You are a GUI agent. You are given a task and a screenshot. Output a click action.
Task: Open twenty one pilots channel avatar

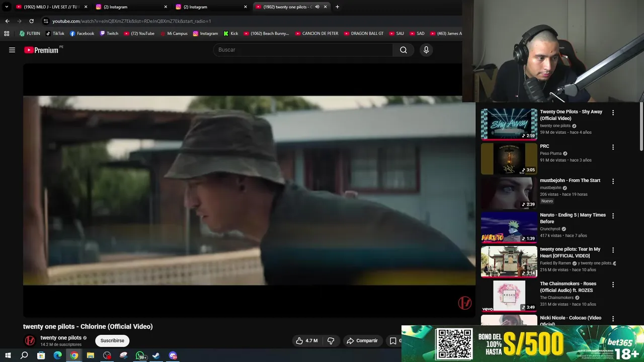pyautogui.click(x=30, y=340)
